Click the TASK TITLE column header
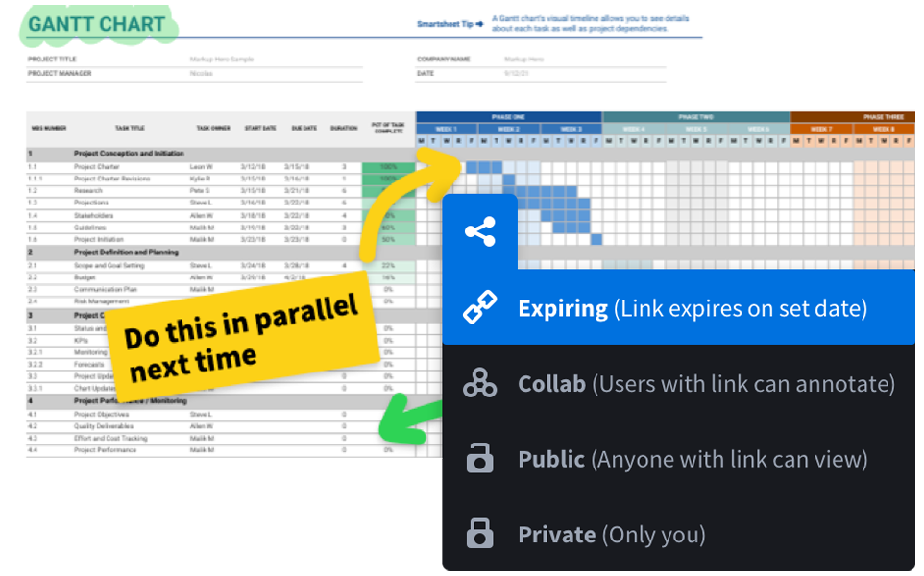This screenshot has height=576, width=924. tap(130, 128)
